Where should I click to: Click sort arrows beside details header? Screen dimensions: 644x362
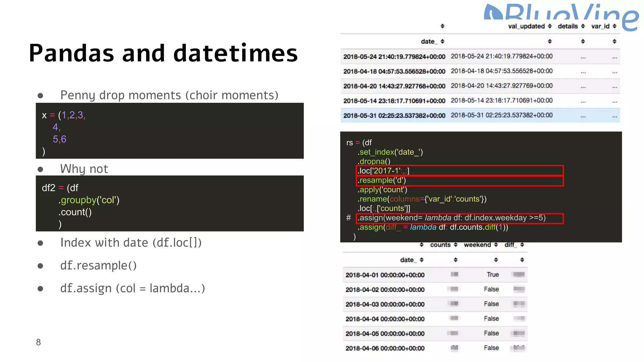click(583, 26)
